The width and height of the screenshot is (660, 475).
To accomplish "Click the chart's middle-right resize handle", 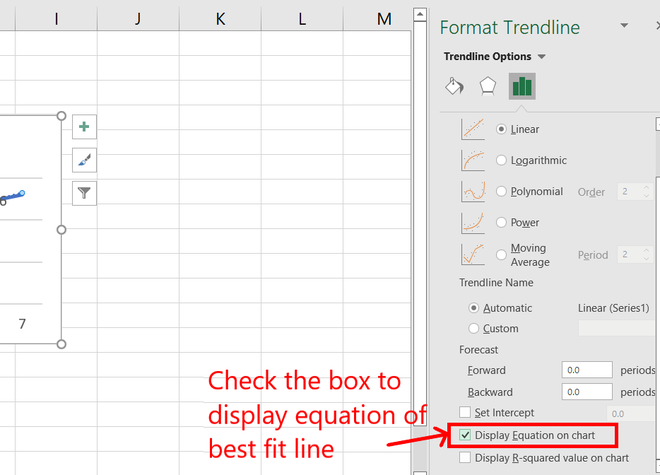I will (61, 229).
